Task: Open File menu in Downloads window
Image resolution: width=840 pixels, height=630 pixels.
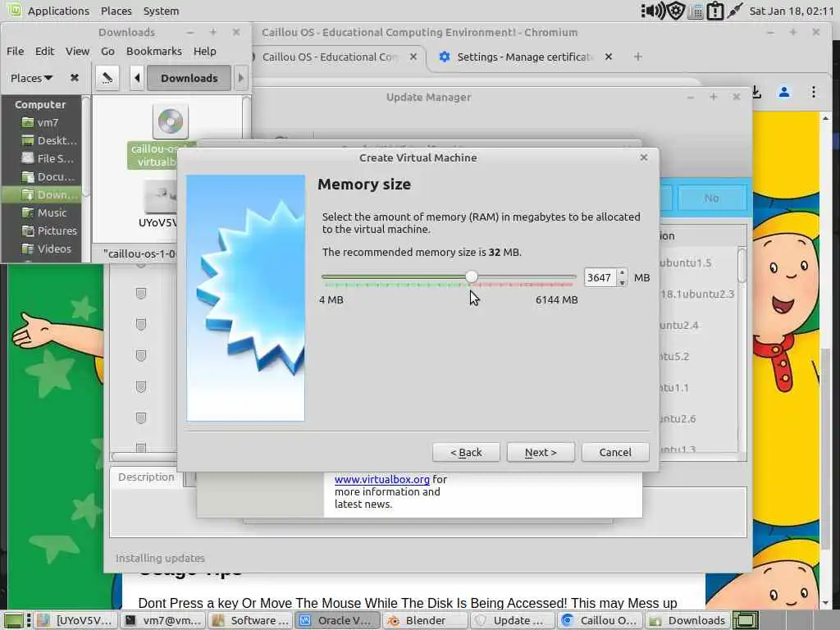Action: point(15,51)
